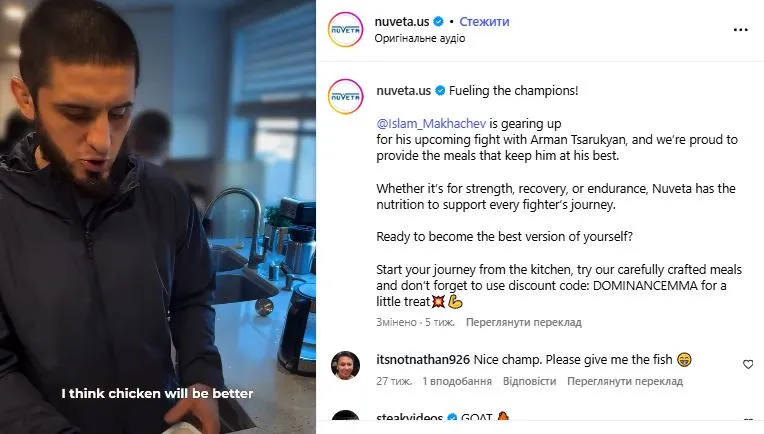The height and width of the screenshot is (434, 764).
Task: Open the @Islam_Makhachev mention link
Action: pyautogui.click(x=431, y=124)
